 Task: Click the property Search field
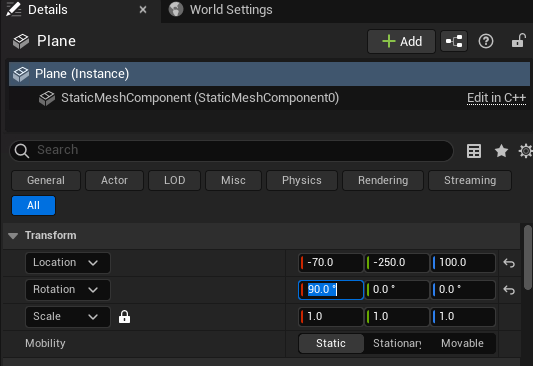231,151
